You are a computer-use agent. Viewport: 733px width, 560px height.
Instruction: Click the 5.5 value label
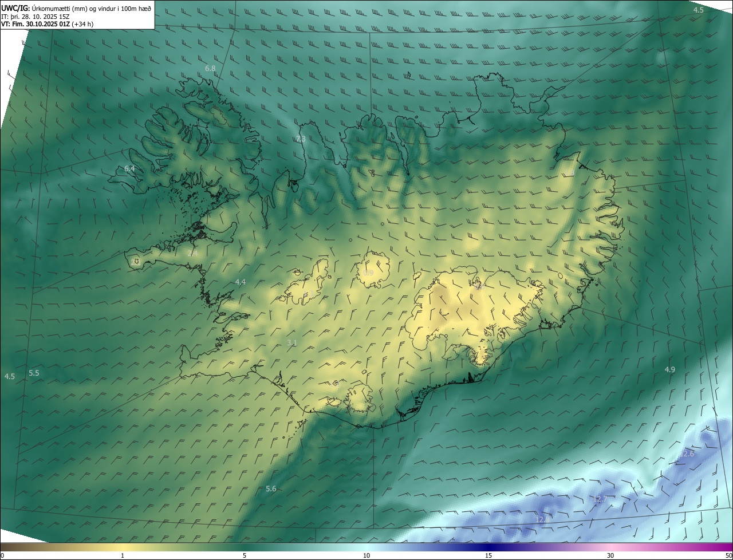click(34, 373)
